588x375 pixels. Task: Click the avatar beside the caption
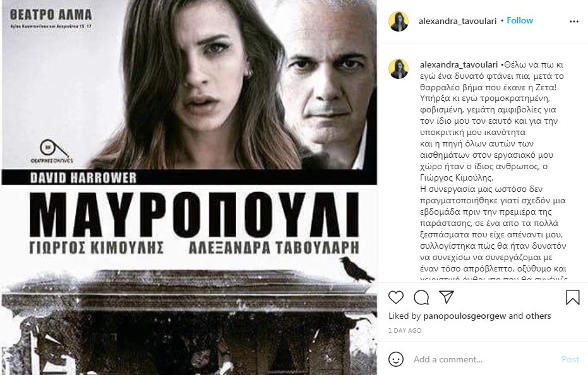click(399, 69)
